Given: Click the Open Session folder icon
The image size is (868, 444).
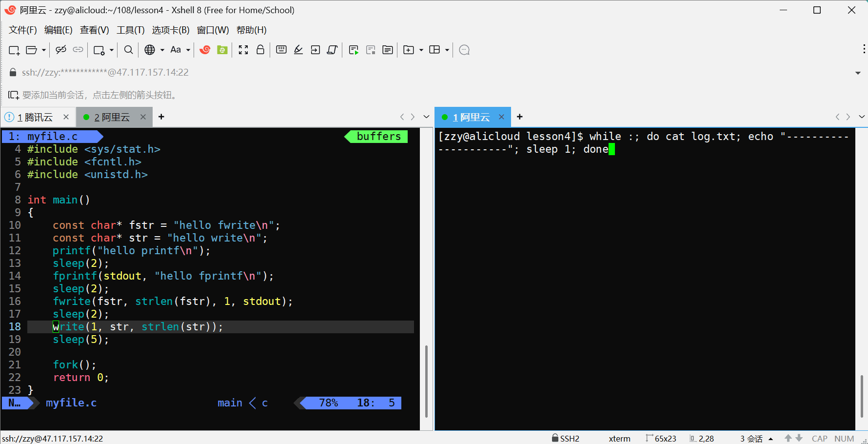Looking at the screenshot, I should pyautogui.click(x=32, y=50).
